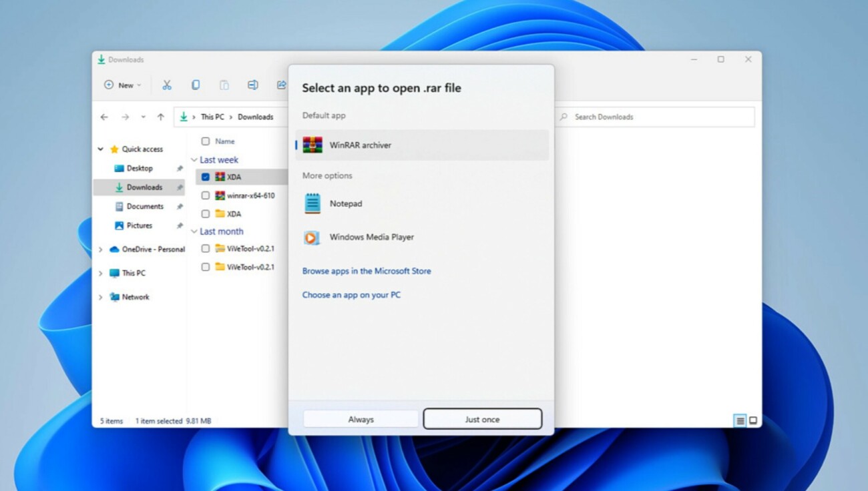Select Downloads in the Quick access sidebar
Image resolution: width=868 pixels, height=491 pixels.
tap(140, 187)
